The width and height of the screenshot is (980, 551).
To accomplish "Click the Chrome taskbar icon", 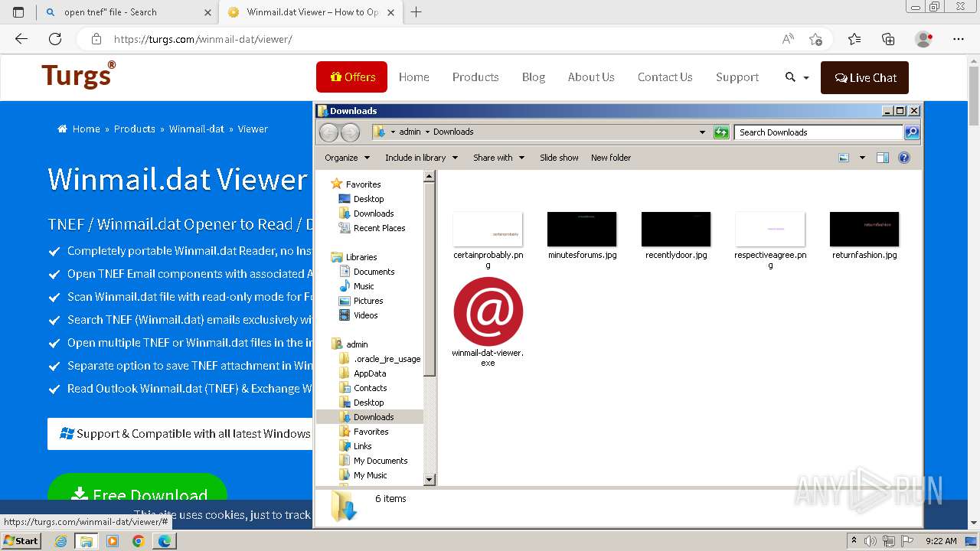I will [139, 541].
